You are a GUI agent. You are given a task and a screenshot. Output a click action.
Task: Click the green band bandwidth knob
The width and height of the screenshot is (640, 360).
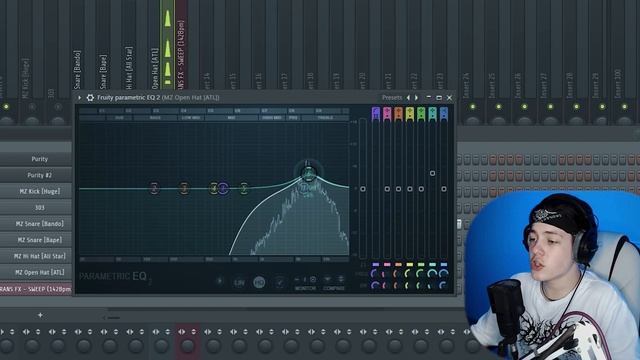click(x=420, y=286)
